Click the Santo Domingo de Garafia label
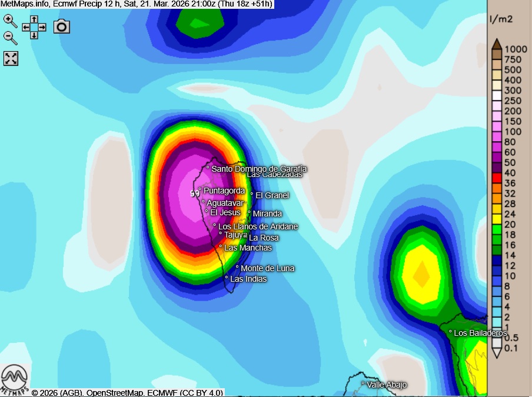This screenshot has height=397, width=532. (259, 169)
